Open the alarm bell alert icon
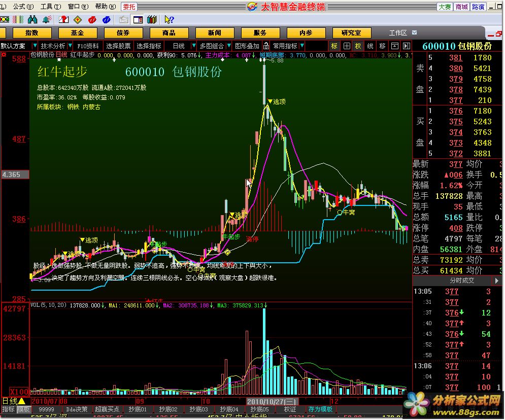This screenshot has height=420, width=505. click(x=47, y=20)
